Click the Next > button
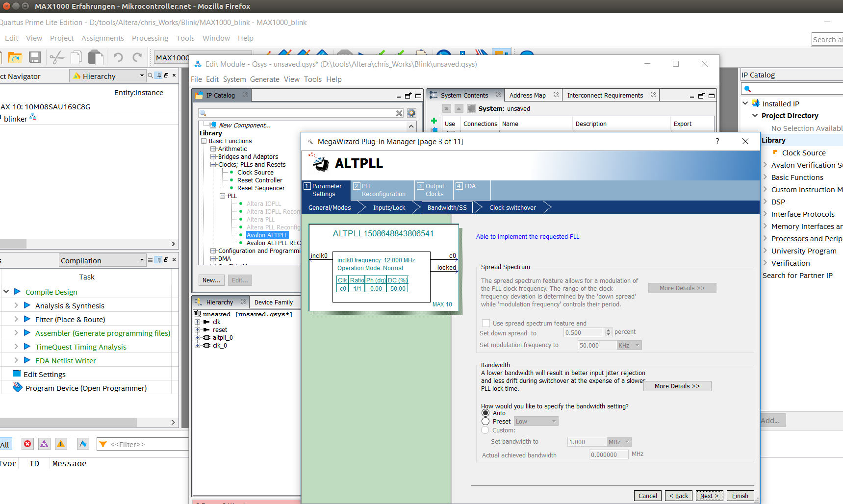 (709, 496)
